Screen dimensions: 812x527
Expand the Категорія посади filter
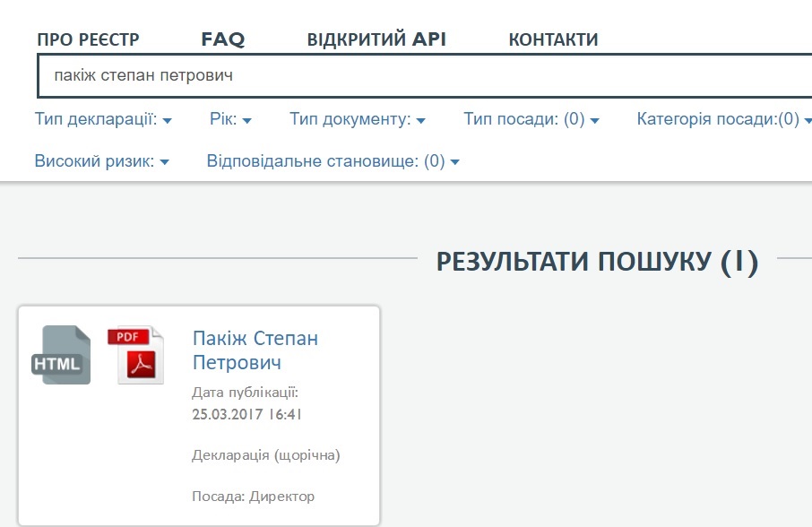(723, 119)
